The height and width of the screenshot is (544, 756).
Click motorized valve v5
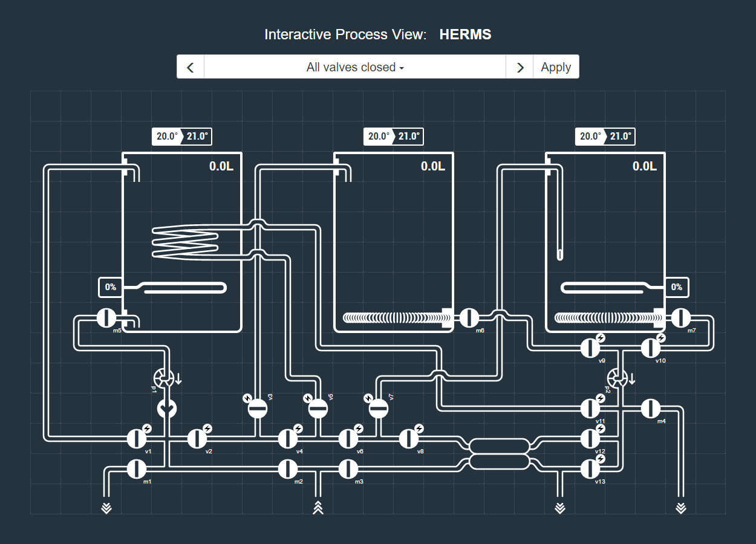tap(318, 409)
